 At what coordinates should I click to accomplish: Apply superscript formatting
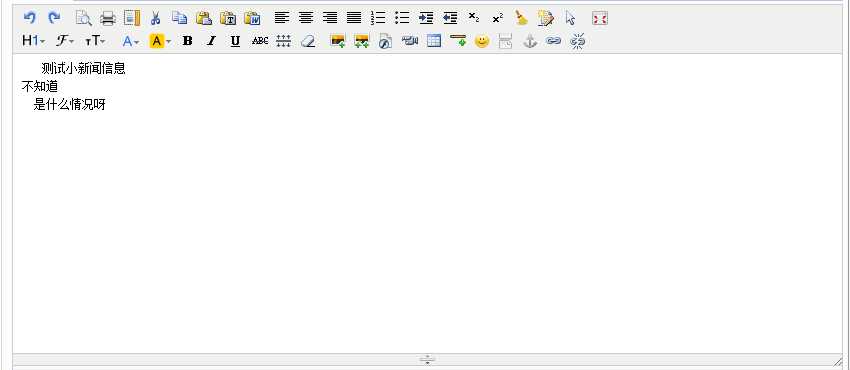(498, 18)
